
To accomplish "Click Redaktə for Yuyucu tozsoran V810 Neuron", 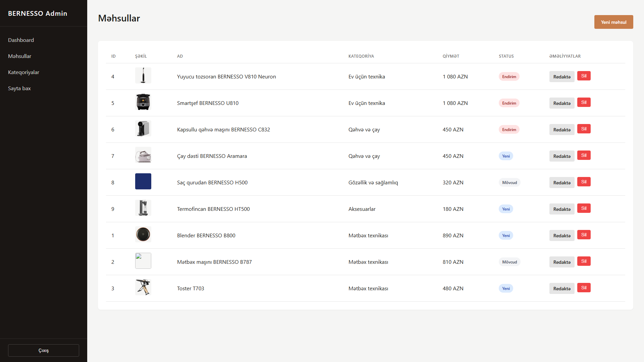I will 562,76.
